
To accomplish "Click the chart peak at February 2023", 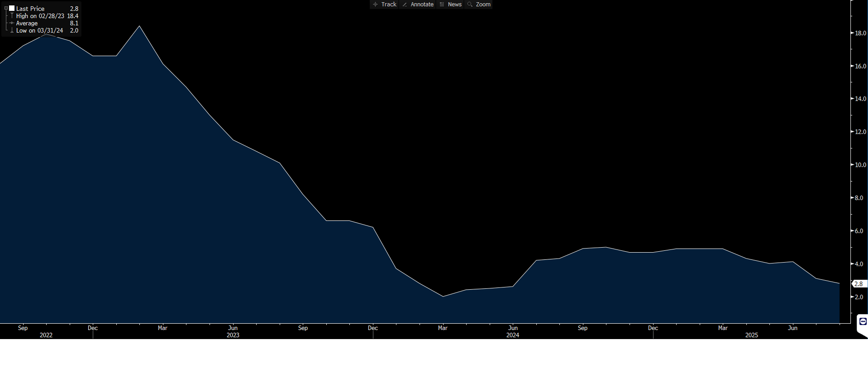I will point(139,26).
